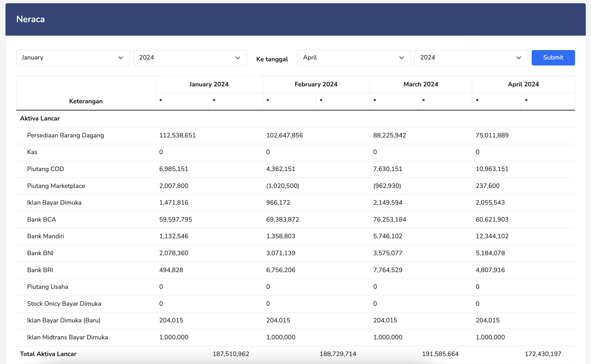This screenshot has width=591, height=364.
Task: Click February total 188,729,714
Action: coord(338,354)
